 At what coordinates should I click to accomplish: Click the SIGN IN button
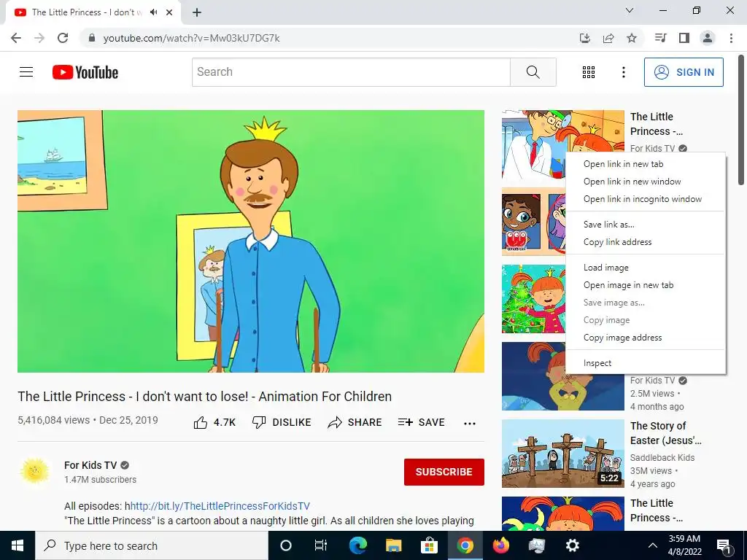coord(684,72)
